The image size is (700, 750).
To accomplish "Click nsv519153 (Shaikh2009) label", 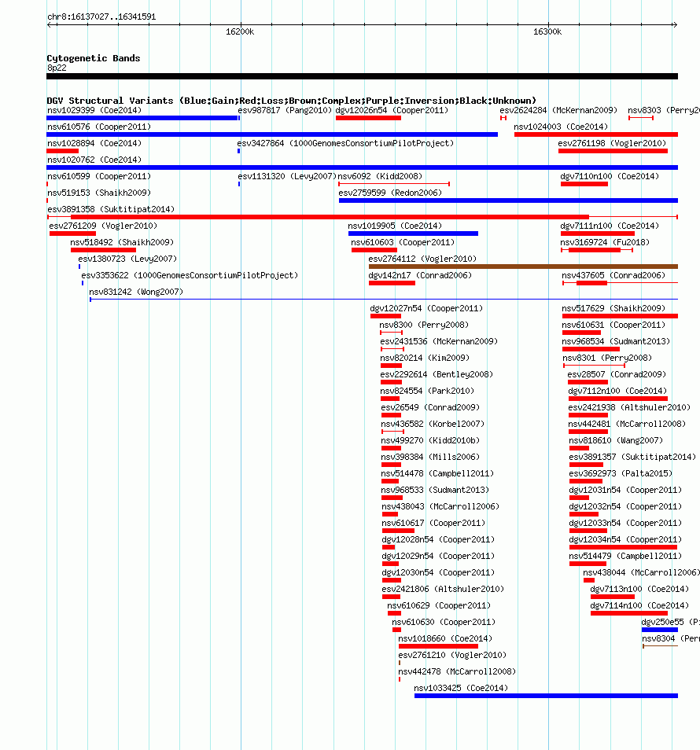I will click(99, 193).
